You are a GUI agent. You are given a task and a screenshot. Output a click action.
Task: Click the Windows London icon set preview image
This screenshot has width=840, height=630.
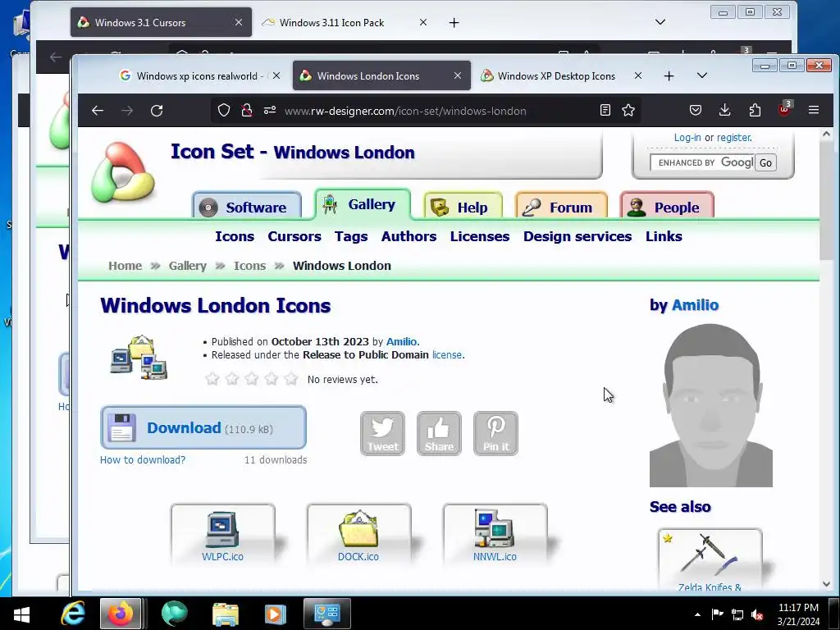tap(139, 358)
